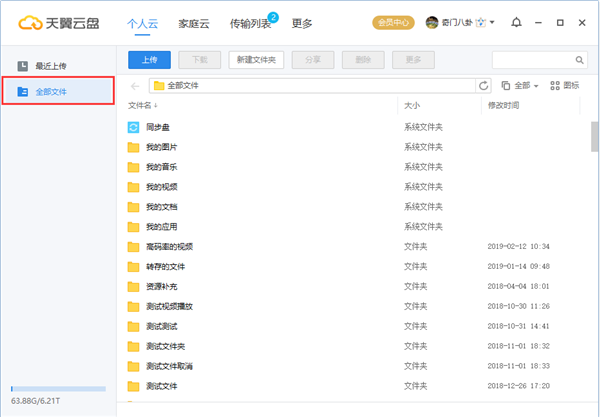Screen dimensions: 600x417
Task: Click the 我的图片 folder icon
Action: tap(133, 147)
